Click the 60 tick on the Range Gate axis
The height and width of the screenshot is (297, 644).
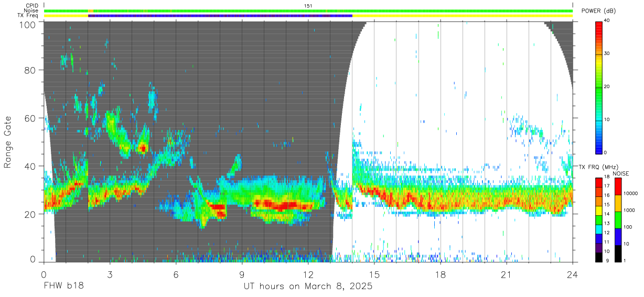tap(30, 118)
